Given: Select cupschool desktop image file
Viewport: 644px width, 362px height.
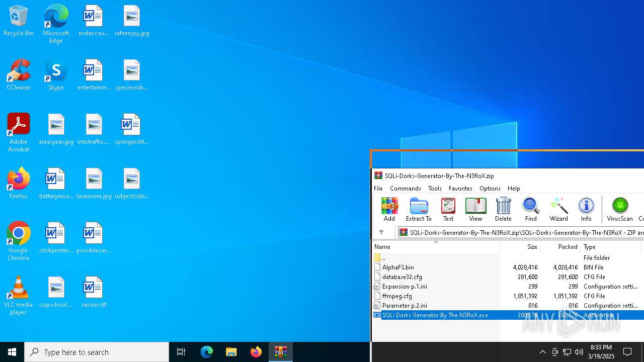Looking at the screenshot, I should pyautogui.click(x=56, y=292).
